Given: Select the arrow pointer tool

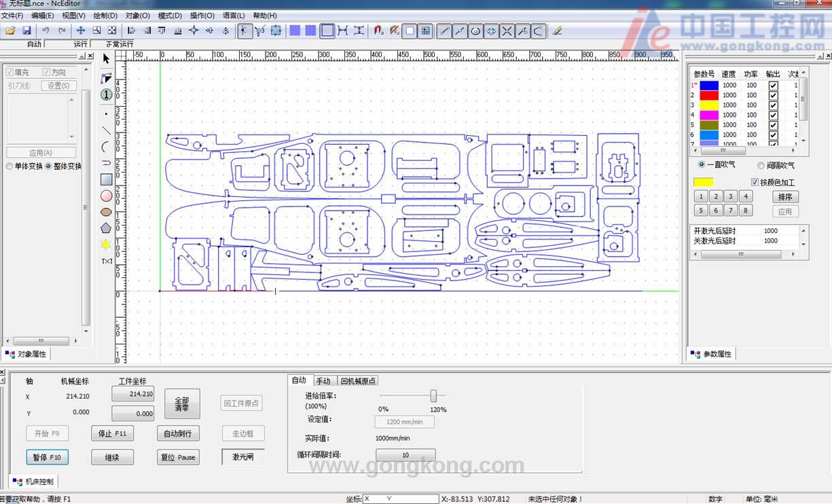Looking at the screenshot, I should [106, 59].
